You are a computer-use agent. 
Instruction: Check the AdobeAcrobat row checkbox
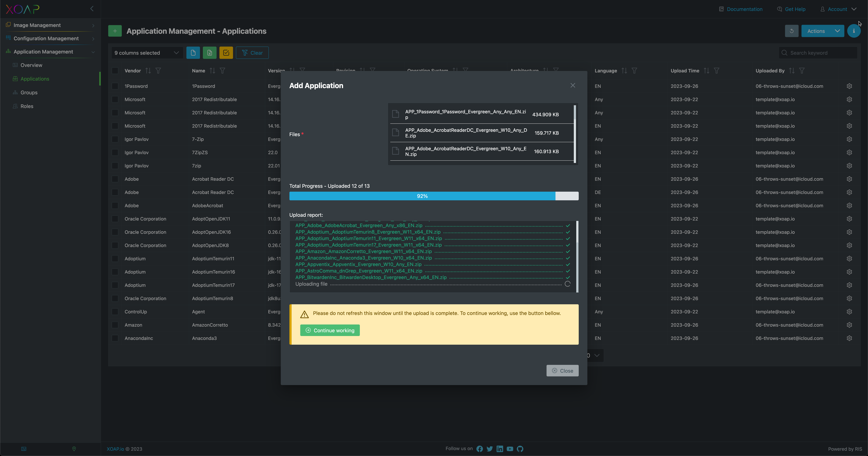(x=115, y=206)
